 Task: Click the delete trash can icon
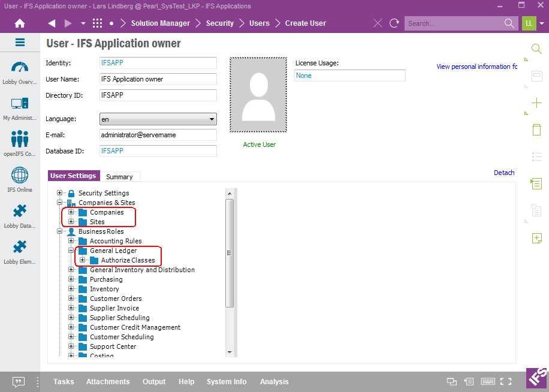coord(536,129)
